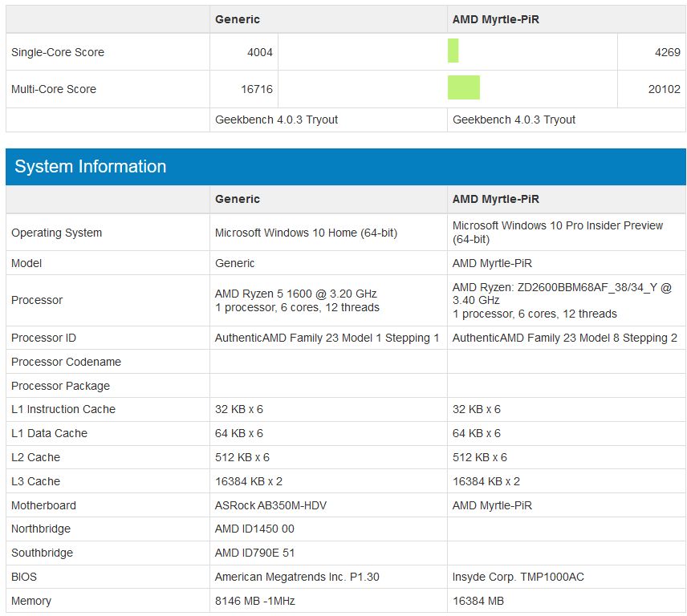Click the AMD Myrtle-PiR single-core score 4269
Viewport: 687px width, 616px height.
(x=667, y=52)
